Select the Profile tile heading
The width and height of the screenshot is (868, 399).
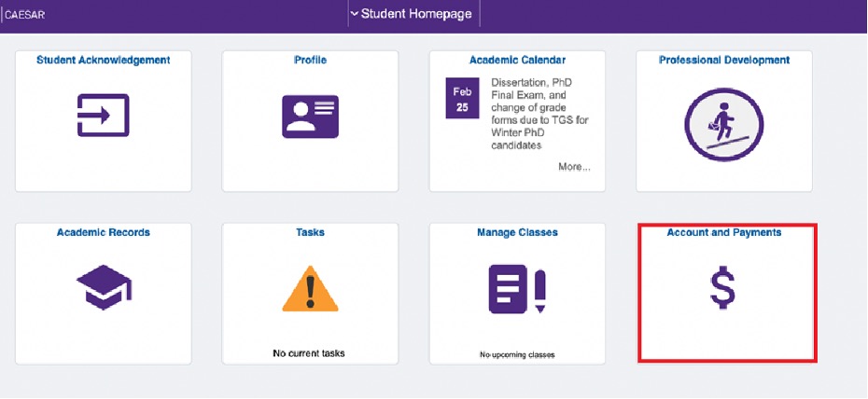click(x=310, y=60)
